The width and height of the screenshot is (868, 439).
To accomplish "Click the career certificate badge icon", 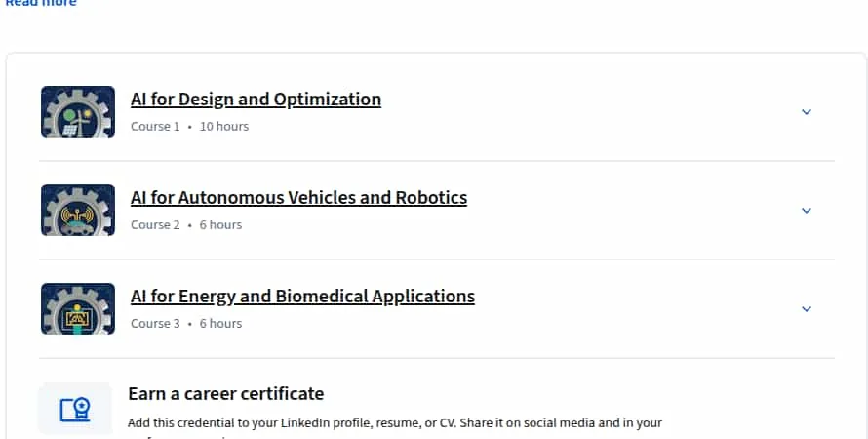I will [x=75, y=409].
